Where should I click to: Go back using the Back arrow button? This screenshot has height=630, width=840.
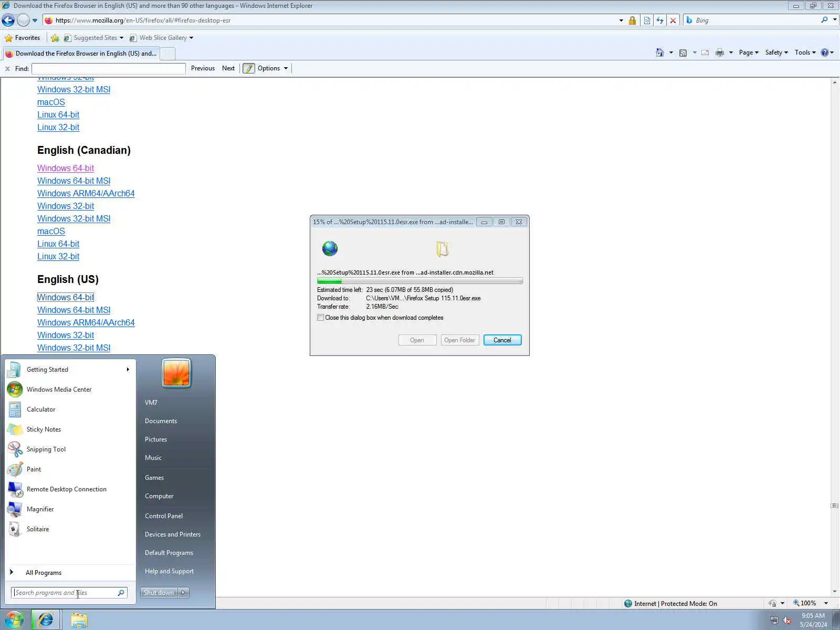pos(8,20)
